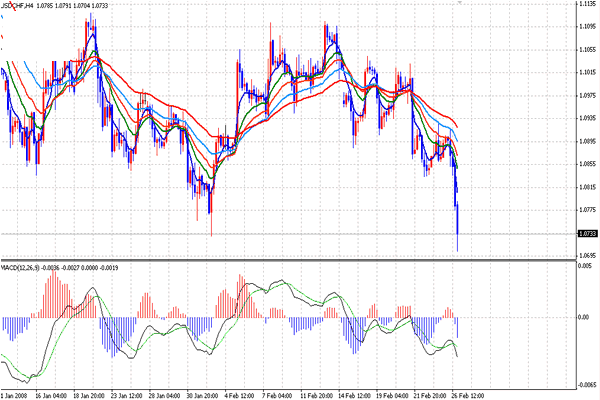Click the USDCHF,H4 chart title label
The width and height of the screenshot is (600, 400).
pos(18,6)
